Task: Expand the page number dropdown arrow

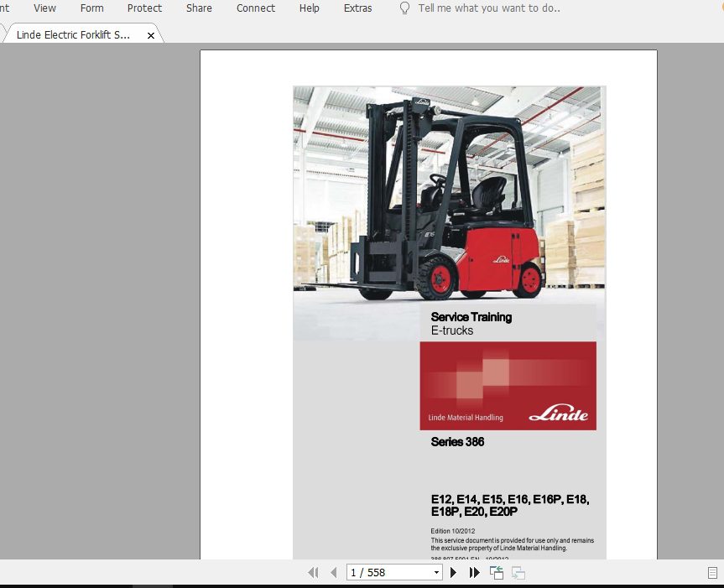Action: pyautogui.click(x=436, y=573)
